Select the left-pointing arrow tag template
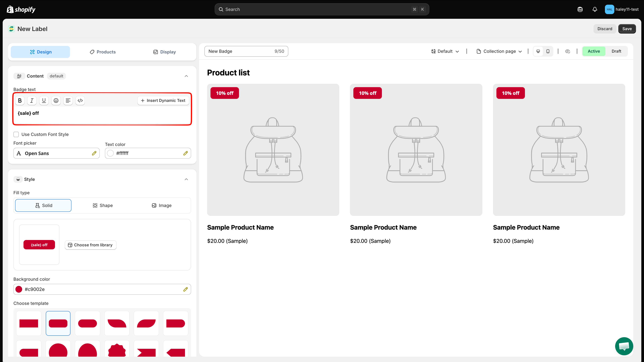Image resolution: width=644 pixels, height=362 pixels. 175,349
